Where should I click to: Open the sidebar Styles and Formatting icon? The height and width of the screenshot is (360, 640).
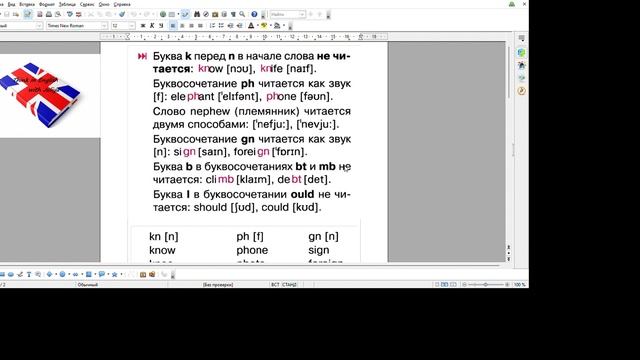521,65
